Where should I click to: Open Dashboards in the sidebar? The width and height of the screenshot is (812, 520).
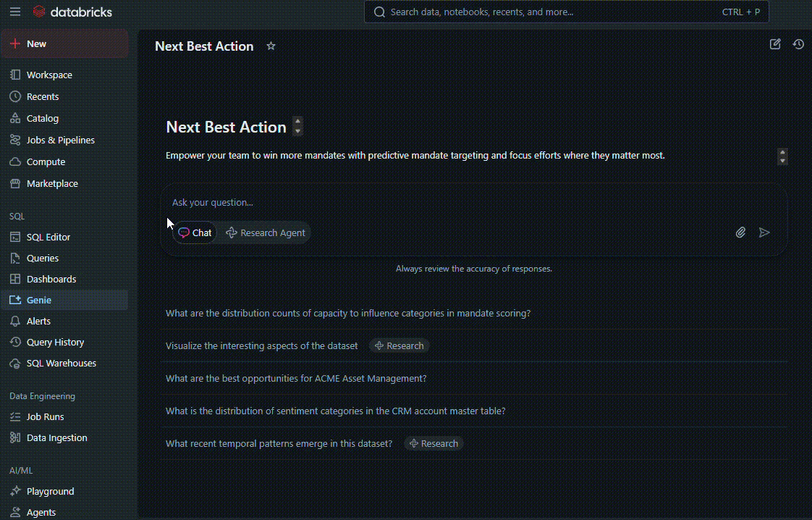tap(51, 279)
